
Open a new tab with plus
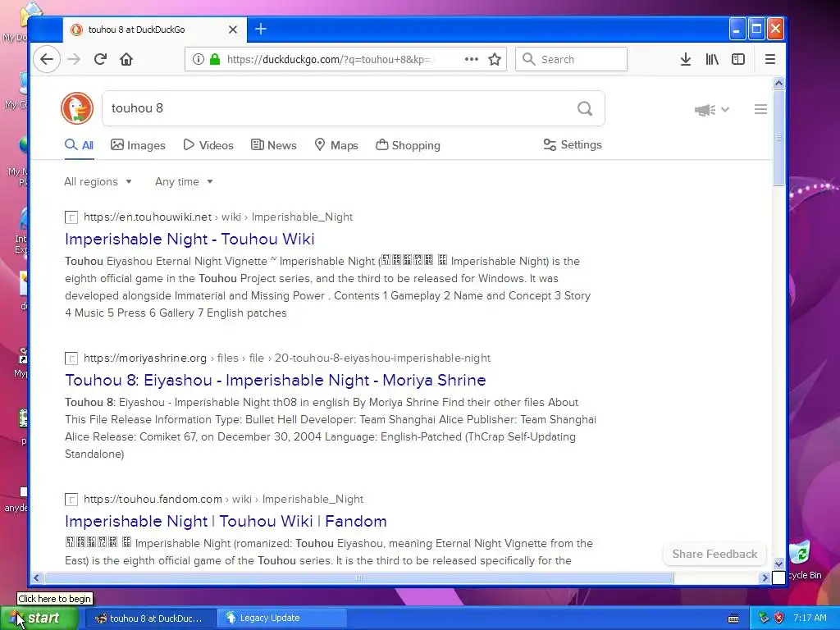point(261,29)
